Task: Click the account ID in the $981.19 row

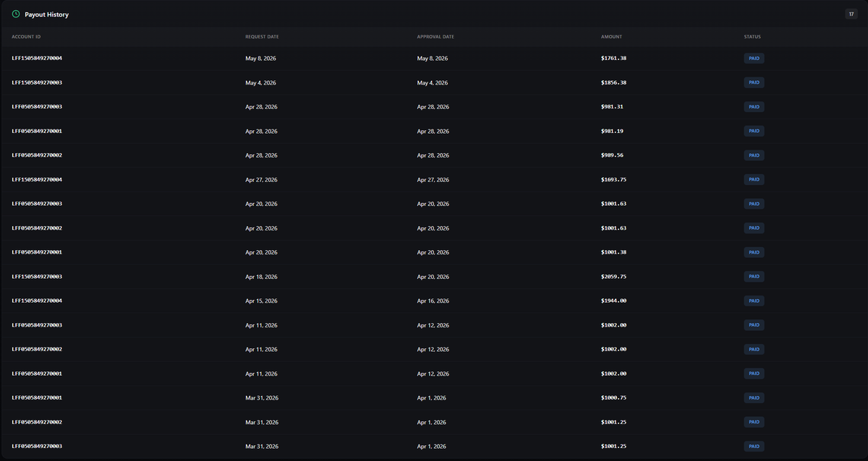Action: 37,132
